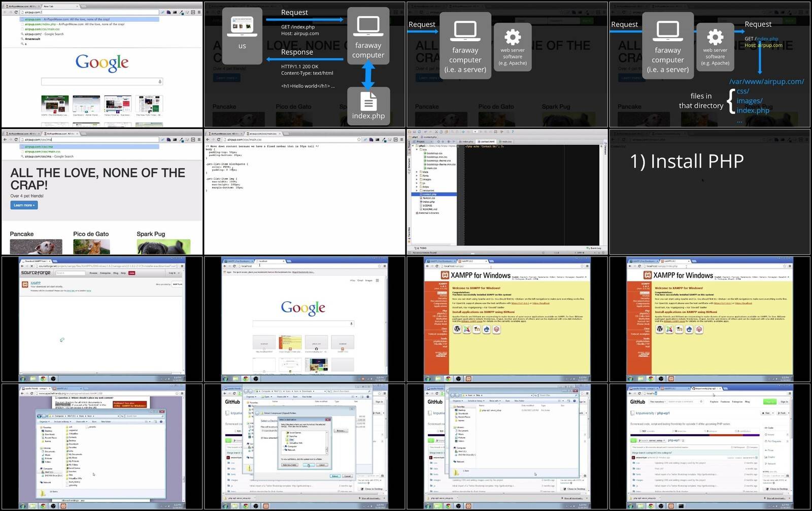Click the Pico de Gato cat photo thumbnail

[x=91, y=247]
